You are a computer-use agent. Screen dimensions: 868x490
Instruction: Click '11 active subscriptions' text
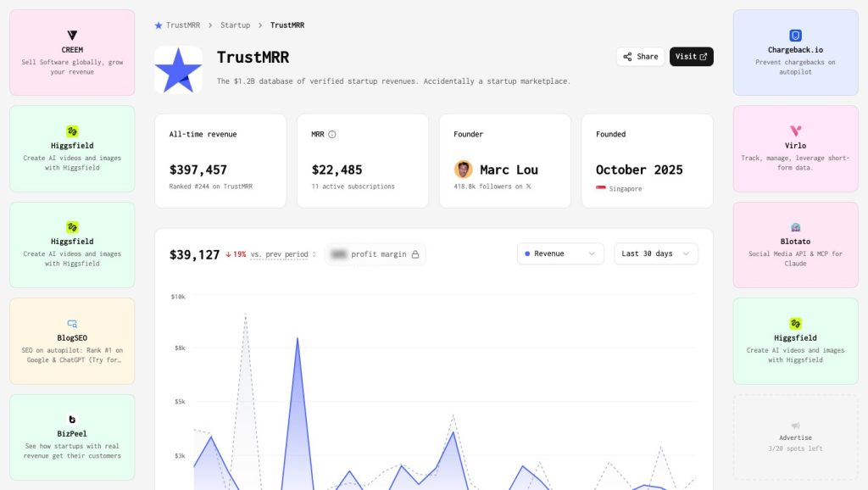coord(353,187)
